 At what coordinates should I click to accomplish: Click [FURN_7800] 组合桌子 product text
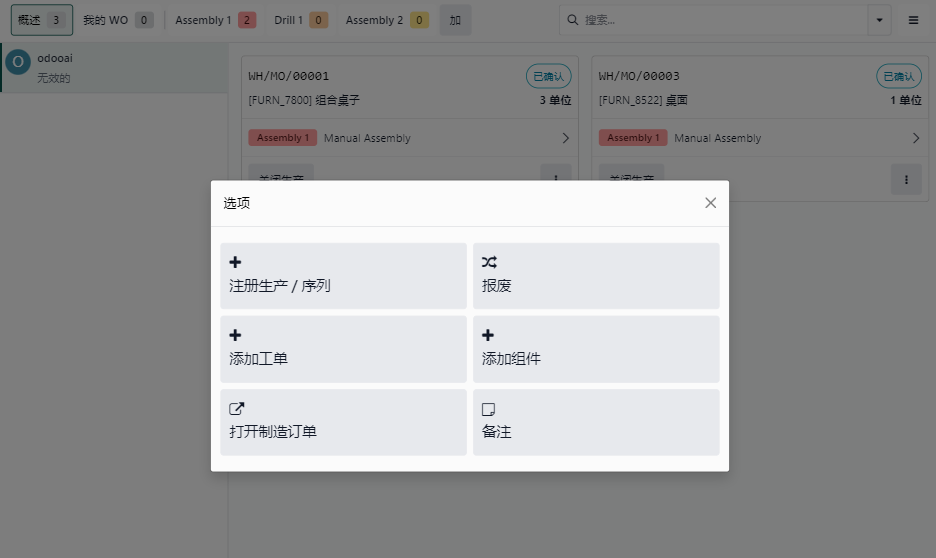304,100
